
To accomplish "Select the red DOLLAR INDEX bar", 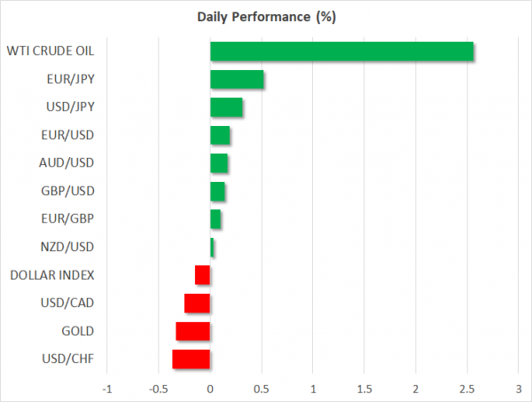I will [x=203, y=275].
